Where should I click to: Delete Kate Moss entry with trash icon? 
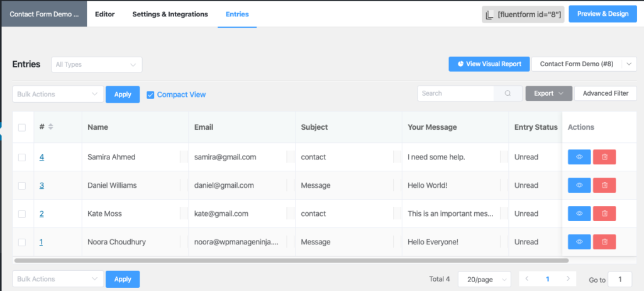(604, 214)
